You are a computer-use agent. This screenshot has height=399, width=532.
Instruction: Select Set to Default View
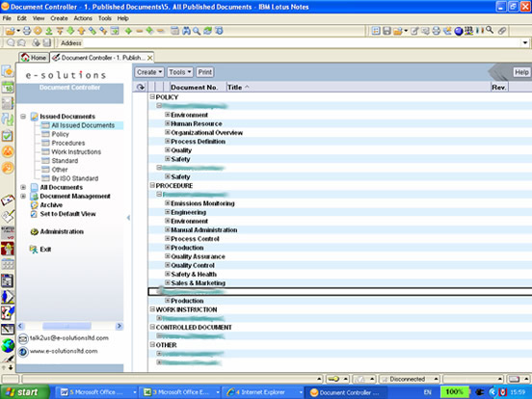pos(67,214)
